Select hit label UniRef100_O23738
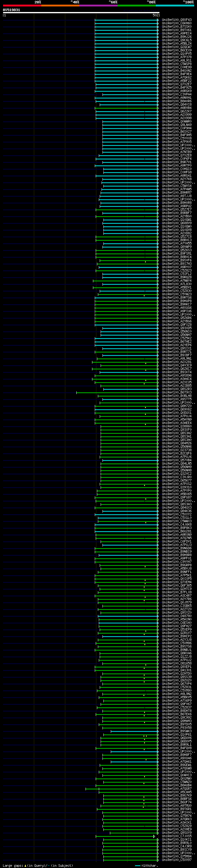Screen dimensions: 197x868 [x=177, y=450]
